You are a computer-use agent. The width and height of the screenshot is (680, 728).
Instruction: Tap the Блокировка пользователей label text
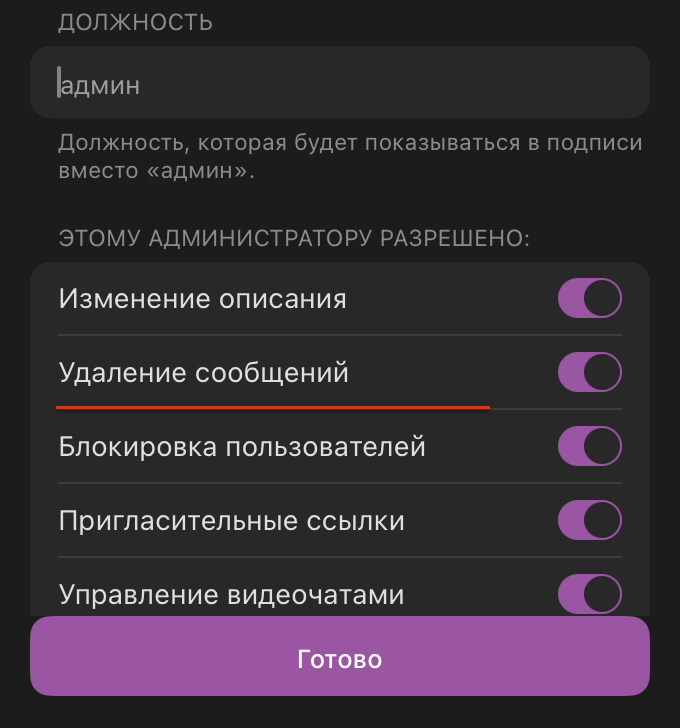tap(242, 446)
